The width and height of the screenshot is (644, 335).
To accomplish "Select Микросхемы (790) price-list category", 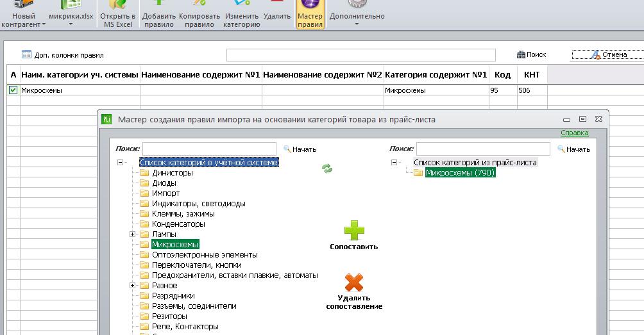I will [460, 173].
